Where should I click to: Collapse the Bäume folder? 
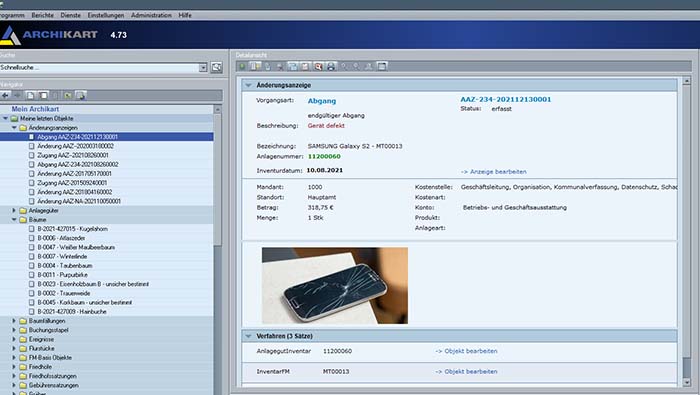(x=14, y=220)
